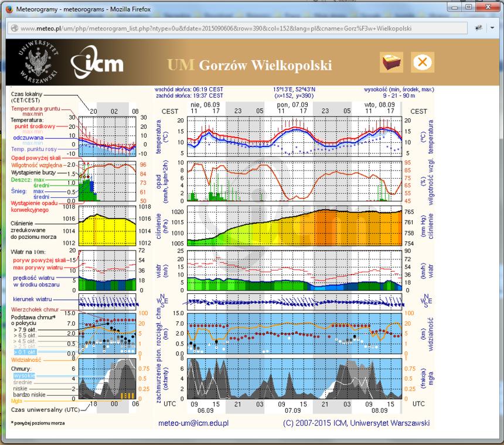Click the '> 7.9 okt.' legend entry
The height and width of the screenshot is (445, 504).
25,330
